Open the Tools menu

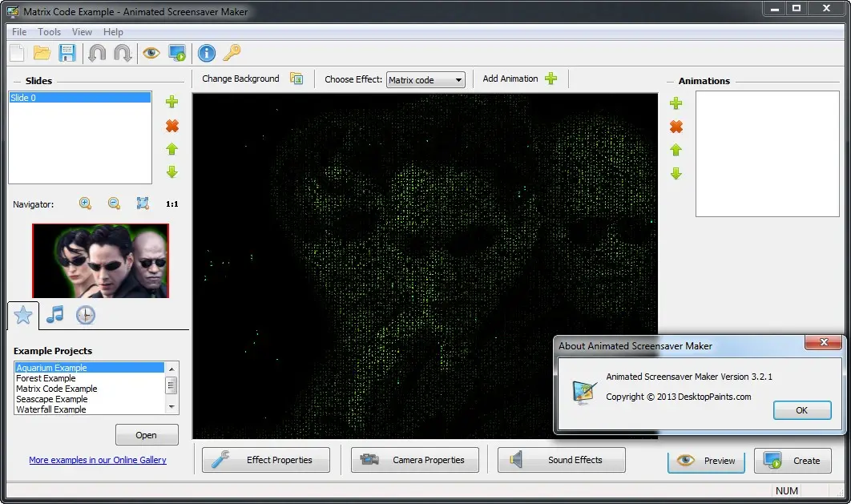pyautogui.click(x=50, y=32)
